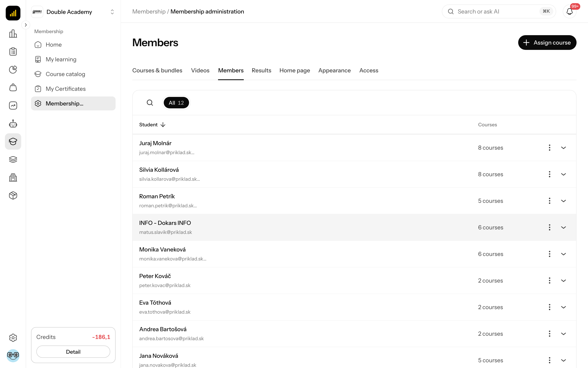Expand the sidebar with the arrow toggle
The image size is (588, 368).
click(x=26, y=25)
